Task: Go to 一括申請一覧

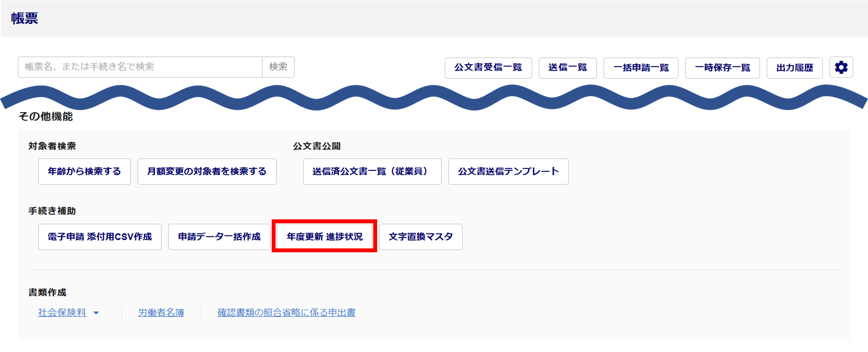Action: pyautogui.click(x=641, y=68)
